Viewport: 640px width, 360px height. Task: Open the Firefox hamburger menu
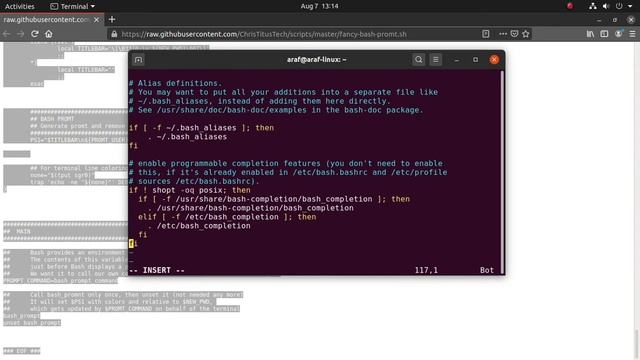click(x=632, y=34)
